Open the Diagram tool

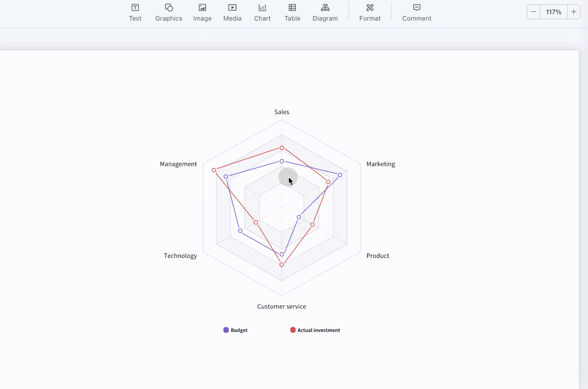(325, 13)
